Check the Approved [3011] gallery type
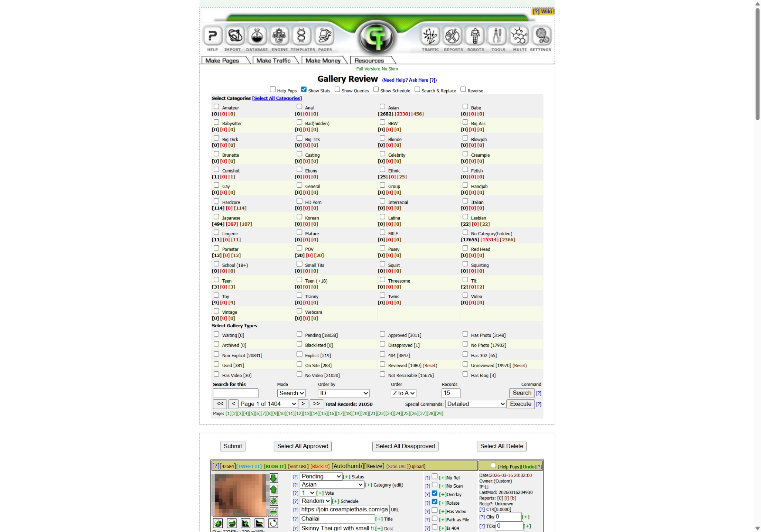This screenshot has width=761, height=532. (382, 334)
